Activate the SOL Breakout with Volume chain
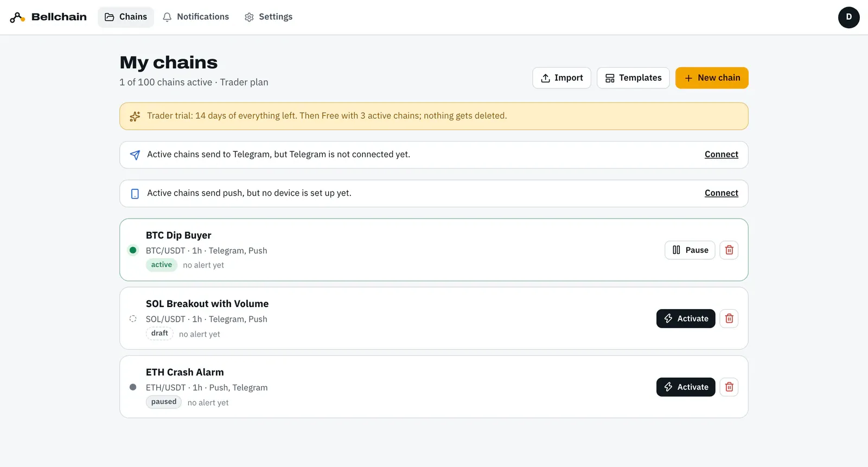Viewport: 868px width, 467px height. (x=686, y=318)
